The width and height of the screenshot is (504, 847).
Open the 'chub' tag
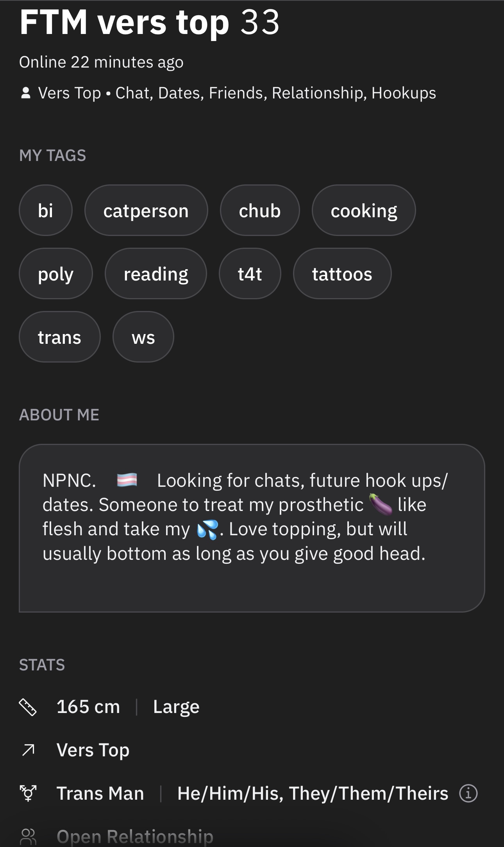pyautogui.click(x=260, y=210)
